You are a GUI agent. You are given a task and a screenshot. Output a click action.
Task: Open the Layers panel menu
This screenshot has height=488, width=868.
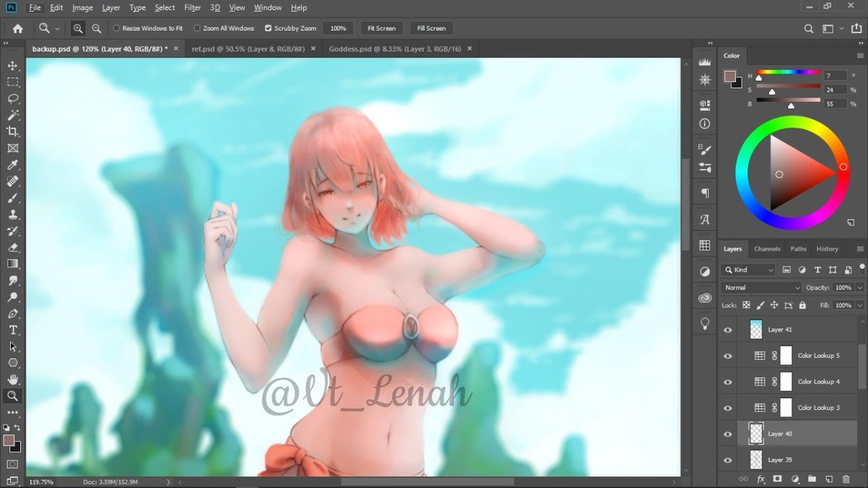click(x=859, y=248)
